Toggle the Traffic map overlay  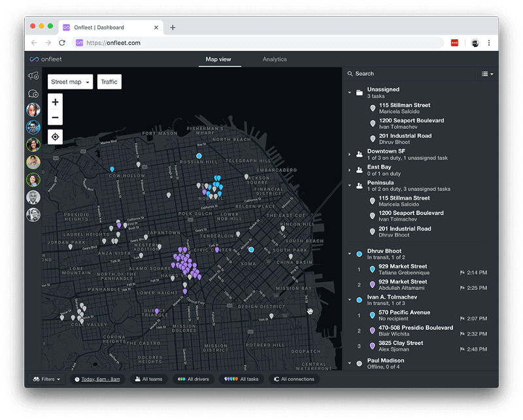tap(109, 82)
